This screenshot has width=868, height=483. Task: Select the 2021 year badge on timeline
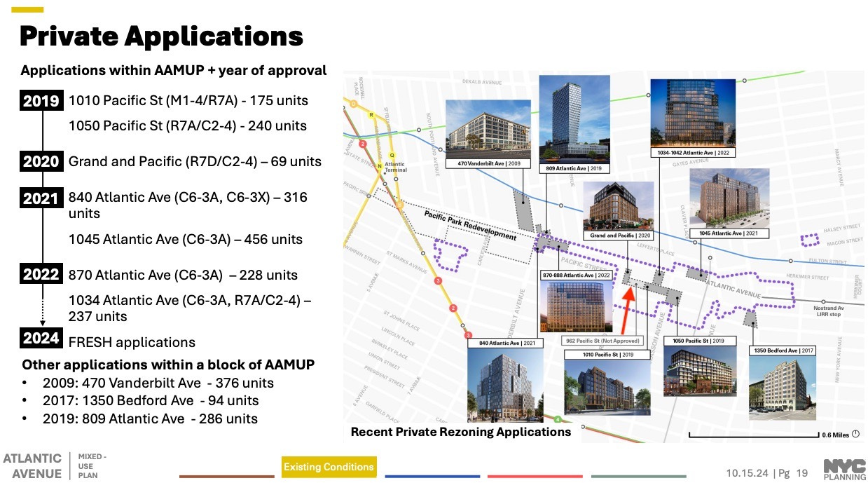(41, 198)
